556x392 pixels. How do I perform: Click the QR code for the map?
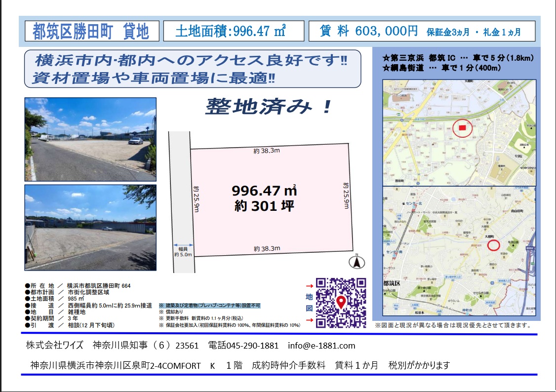tap(341, 303)
